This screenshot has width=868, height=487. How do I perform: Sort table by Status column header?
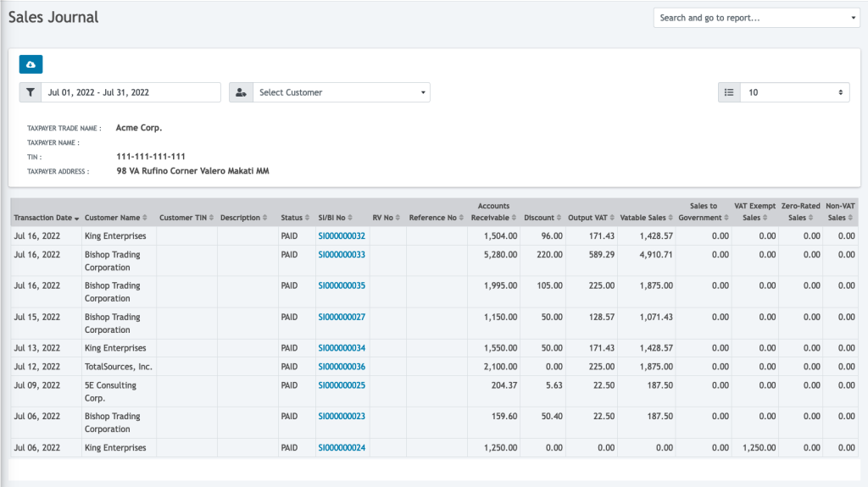pos(295,218)
